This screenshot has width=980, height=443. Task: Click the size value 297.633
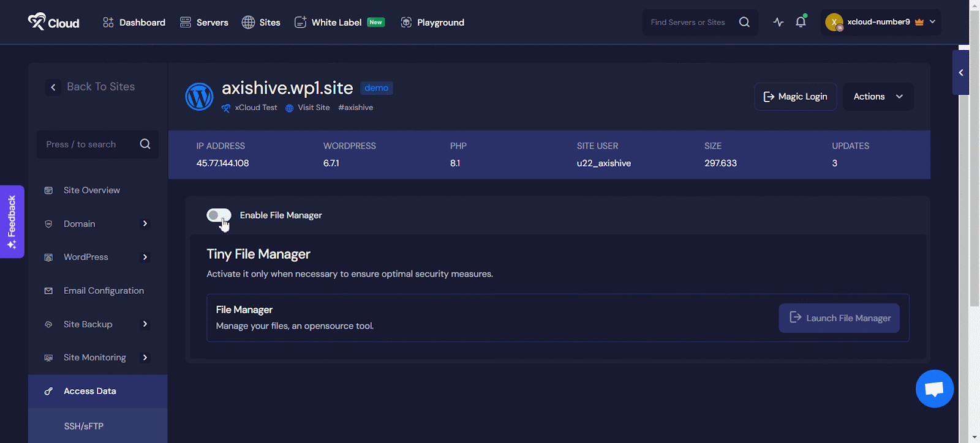[x=720, y=163]
